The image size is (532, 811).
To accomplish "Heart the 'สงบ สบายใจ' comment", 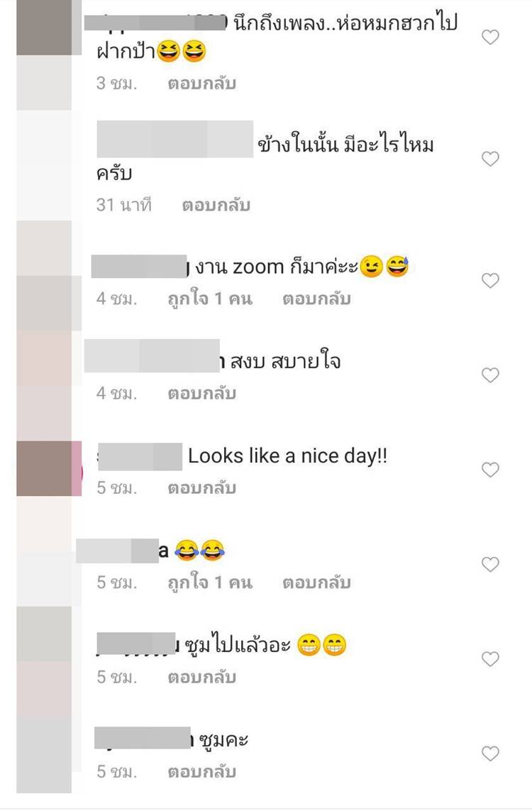I will tap(490, 375).
